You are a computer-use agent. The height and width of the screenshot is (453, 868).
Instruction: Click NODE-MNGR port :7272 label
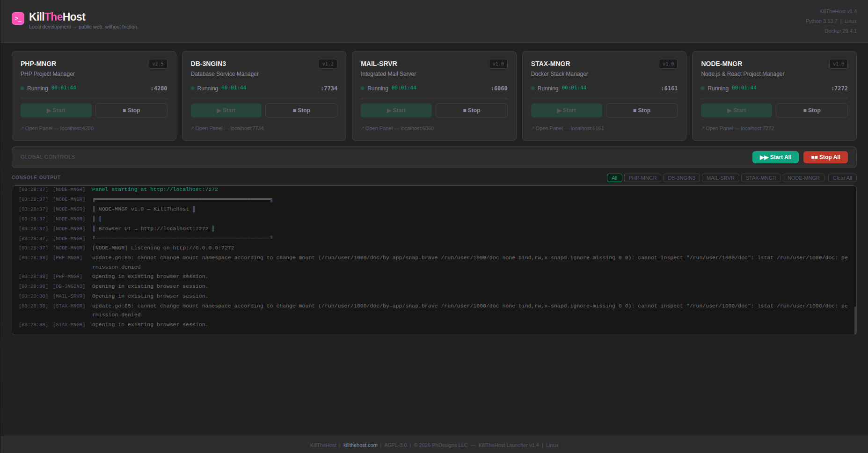(839, 88)
